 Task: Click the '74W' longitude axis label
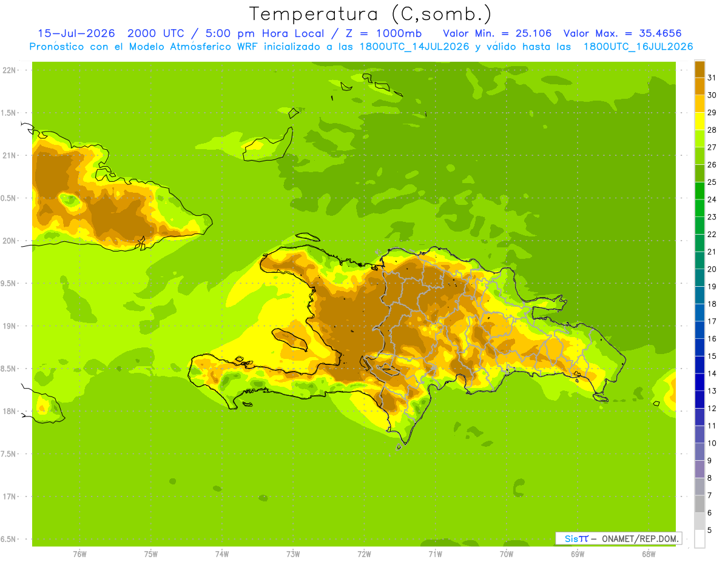221,554
